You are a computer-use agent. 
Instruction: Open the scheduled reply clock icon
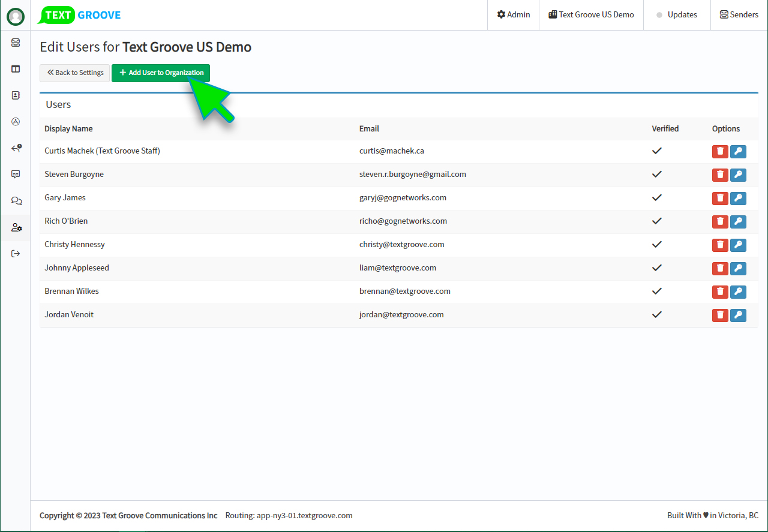tap(16, 148)
